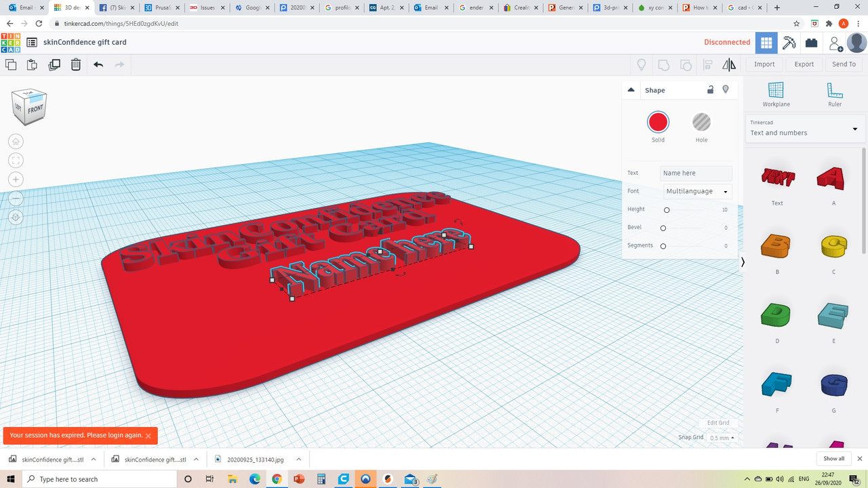The width and height of the screenshot is (868, 488).
Task: Toggle the shape lock icon
Action: (710, 89)
